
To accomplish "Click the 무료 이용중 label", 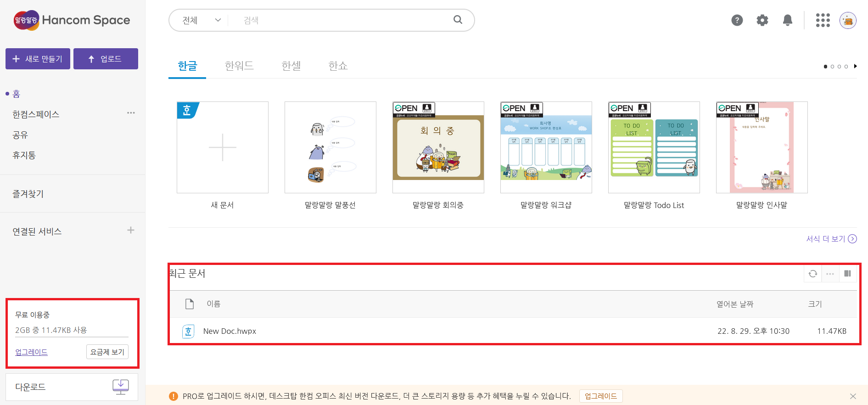I will [32, 315].
